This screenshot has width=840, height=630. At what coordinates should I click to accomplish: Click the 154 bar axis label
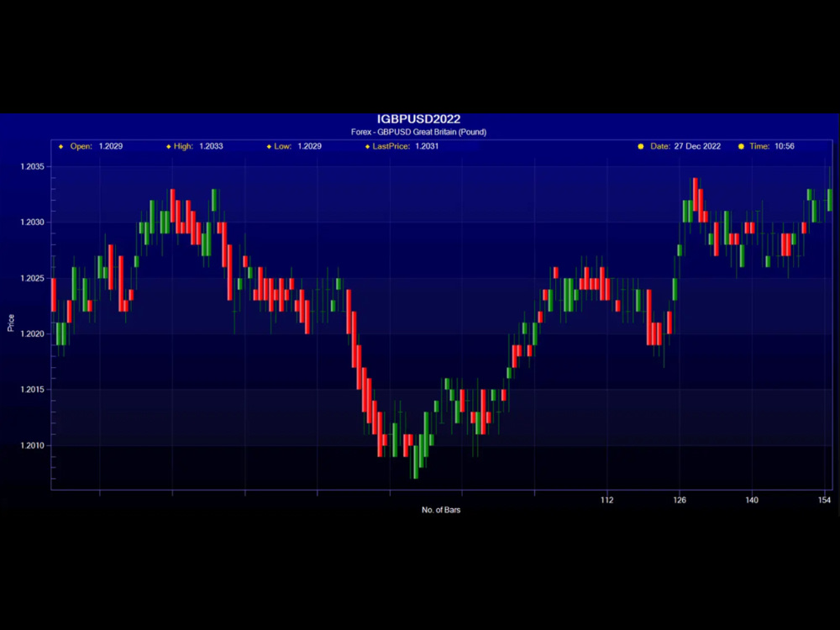click(825, 501)
